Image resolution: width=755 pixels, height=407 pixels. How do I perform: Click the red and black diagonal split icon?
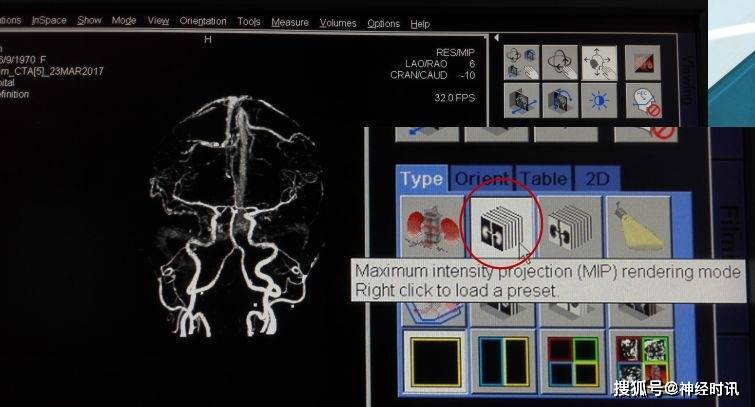tap(642, 62)
